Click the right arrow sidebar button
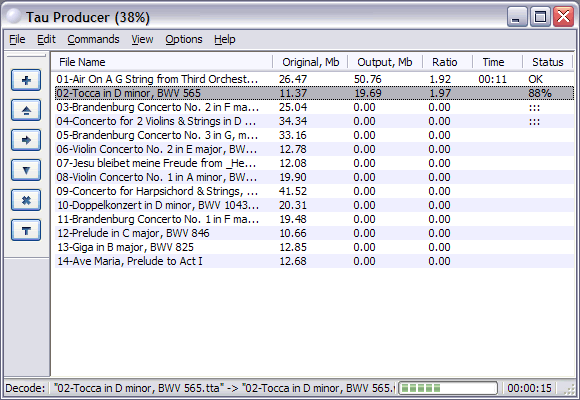This screenshot has width=580, height=400. click(26, 140)
